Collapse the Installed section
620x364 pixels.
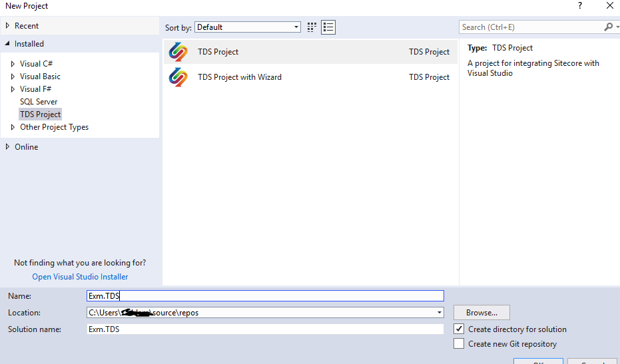click(7, 44)
